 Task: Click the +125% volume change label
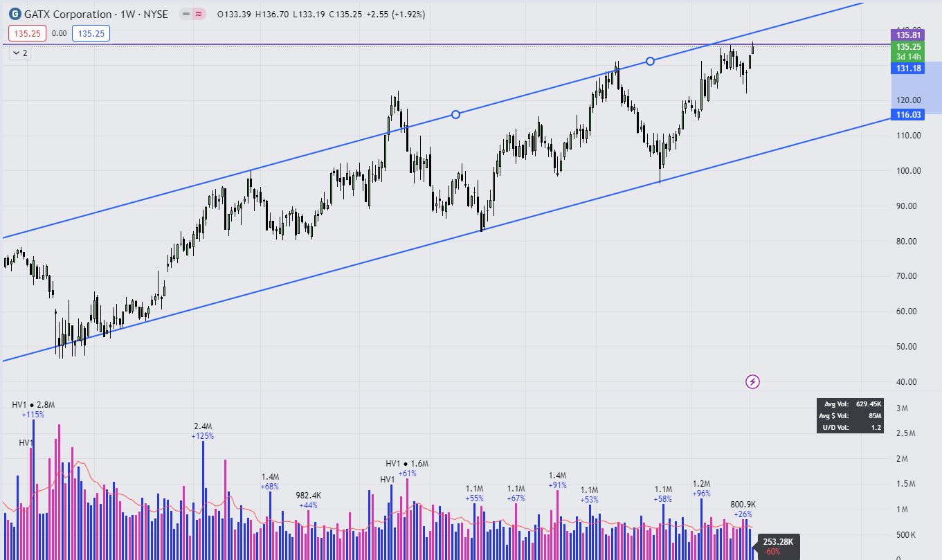pos(203,436)
